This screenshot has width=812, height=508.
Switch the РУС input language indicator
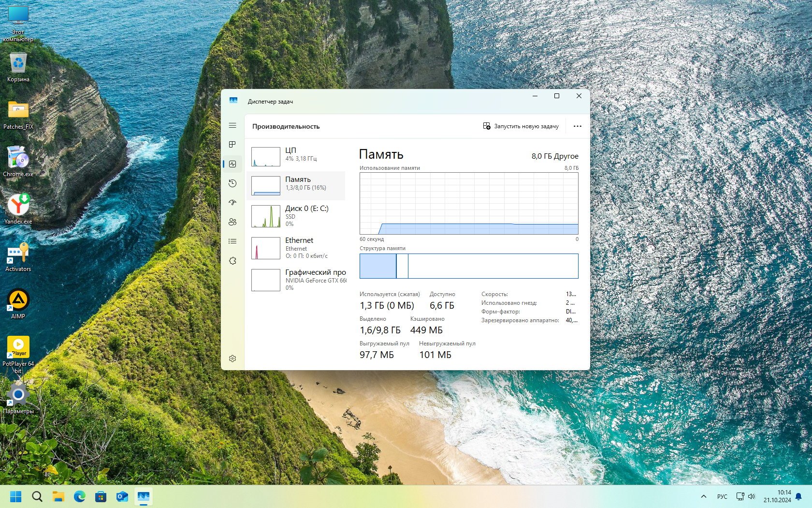click(x=722, y=496)
